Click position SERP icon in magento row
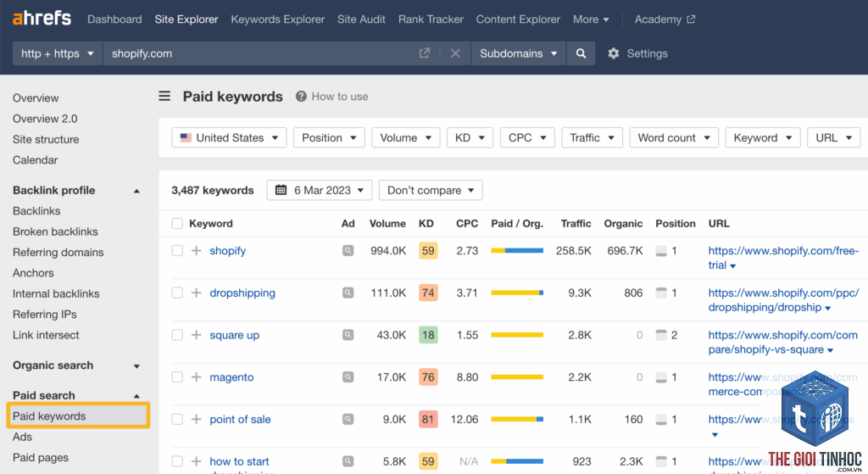868x474 pixels. click(661, 377)
